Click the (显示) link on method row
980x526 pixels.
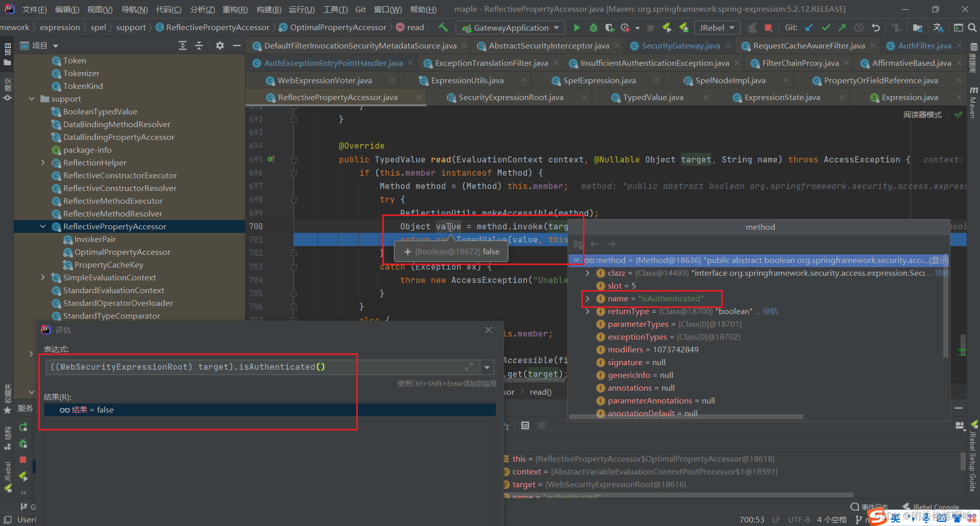(938, 260)
